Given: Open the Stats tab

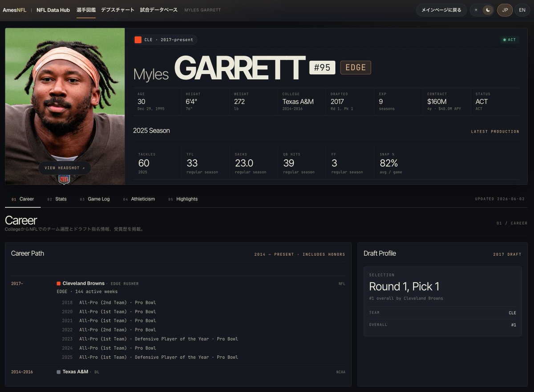Looking at the screenshot, I should pyautogui.click(x=57, y=199).
